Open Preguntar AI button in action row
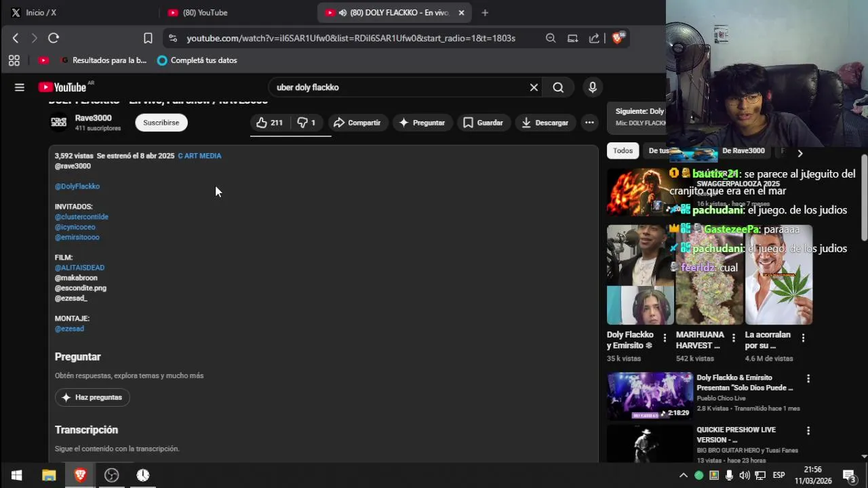Viewport: 868px width, 488px height. pos(422,123)
